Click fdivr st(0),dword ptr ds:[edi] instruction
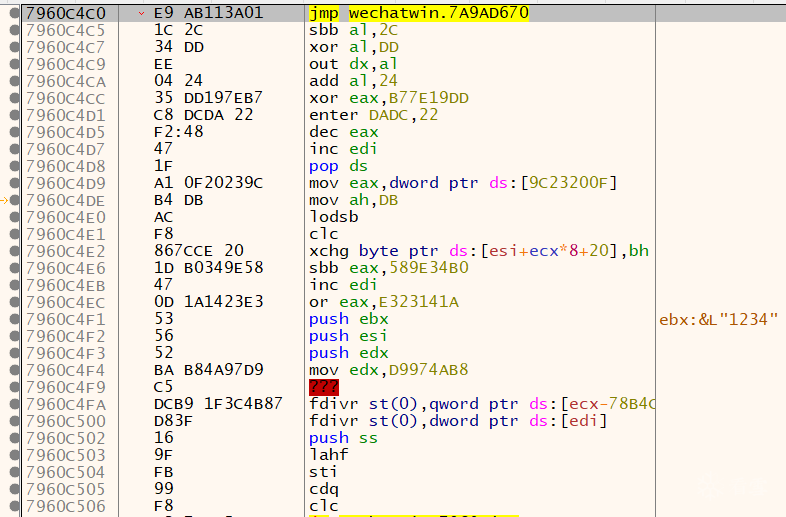Screen dimensions: 786x517 coord(458,421)
